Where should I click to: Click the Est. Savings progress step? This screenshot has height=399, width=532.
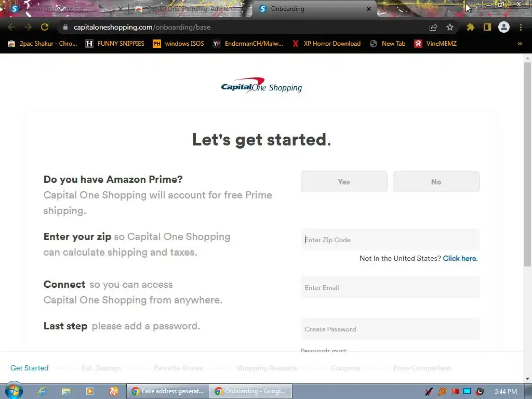tap(101, 368)
